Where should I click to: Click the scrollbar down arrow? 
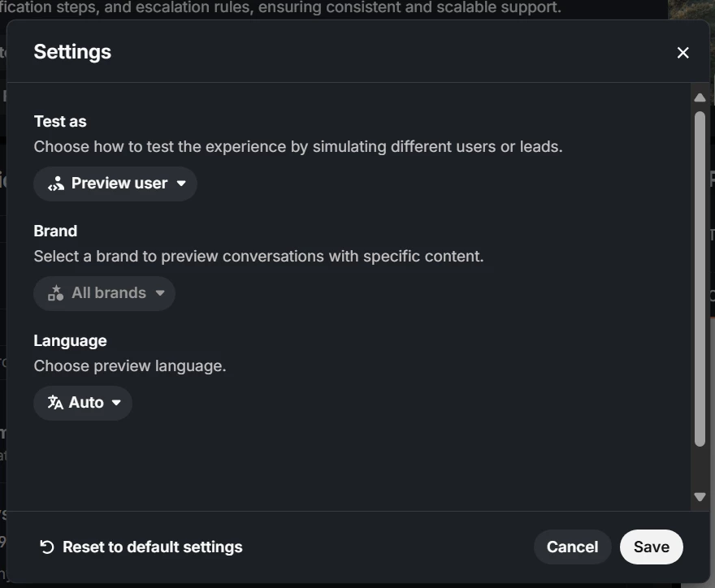pyautogui.click(x=700, y=497)
